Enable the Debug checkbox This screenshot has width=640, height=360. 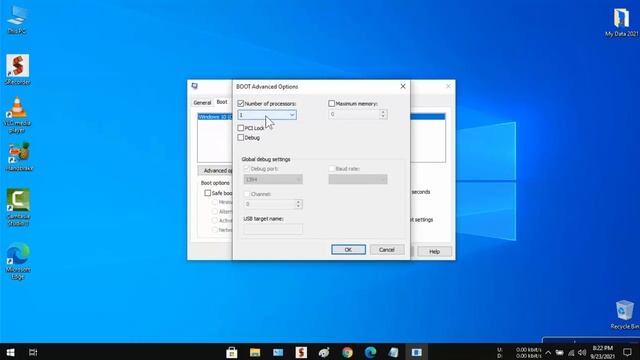pos(241,138)
